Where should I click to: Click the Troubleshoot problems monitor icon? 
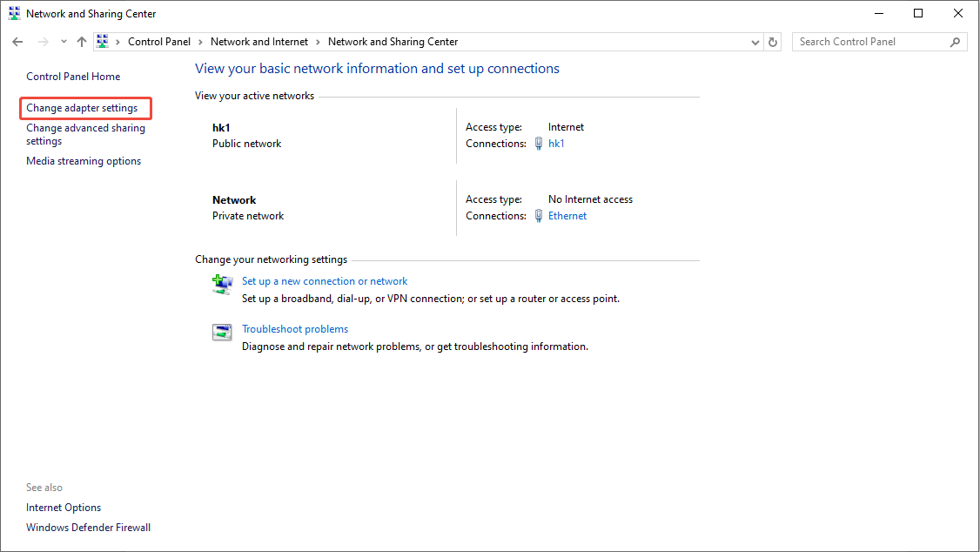222,332
